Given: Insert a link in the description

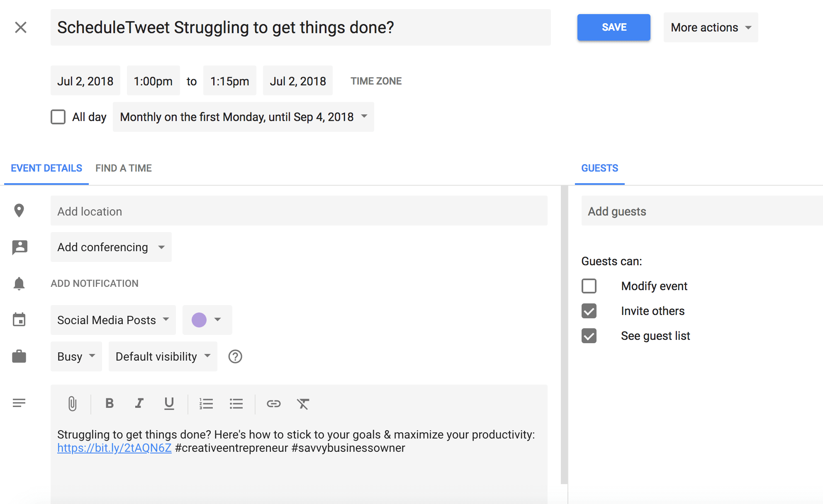Looking at the screenshot, I should (274, 404).
